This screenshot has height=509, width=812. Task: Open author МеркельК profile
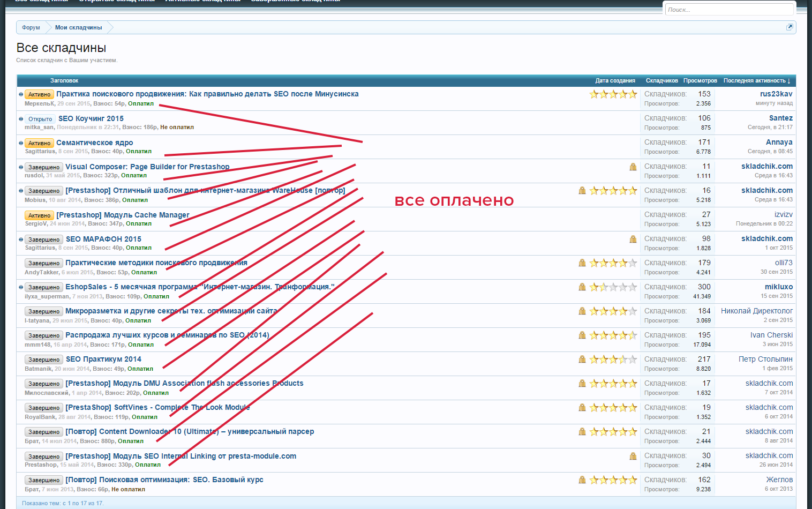[40, 103]
